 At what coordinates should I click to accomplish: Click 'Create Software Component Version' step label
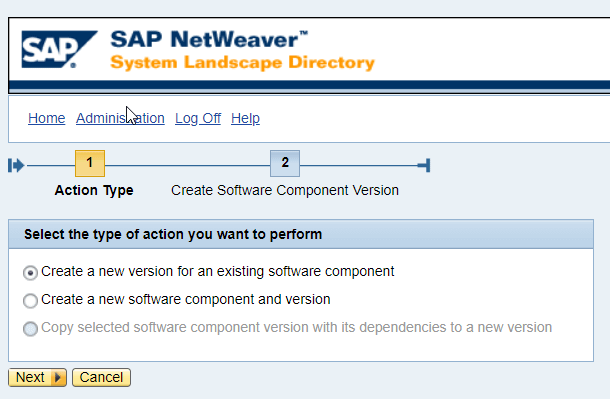tap(285, 190)
